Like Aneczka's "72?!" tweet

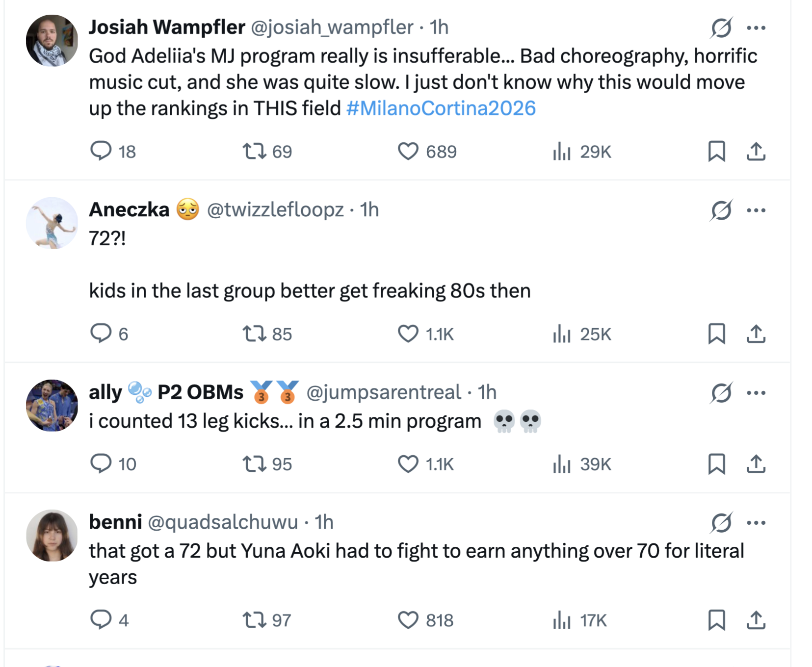[x=408, y=334]
